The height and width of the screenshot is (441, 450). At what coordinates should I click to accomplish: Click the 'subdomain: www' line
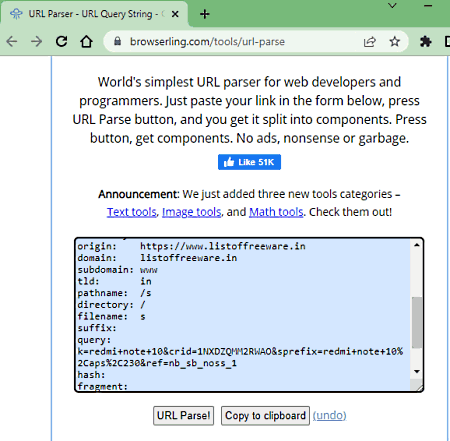tap(117, 270)
